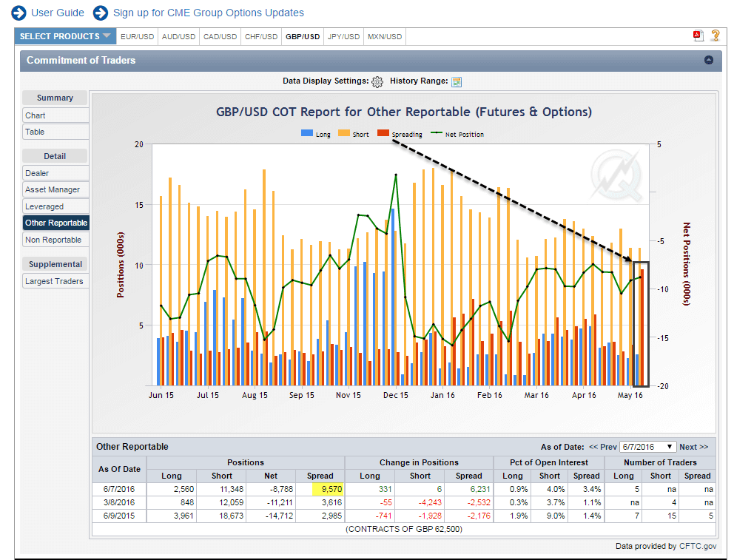Collapse the Commitment of Traders panel
This screenshot has width=734, height=560.
tap(709, 61)
